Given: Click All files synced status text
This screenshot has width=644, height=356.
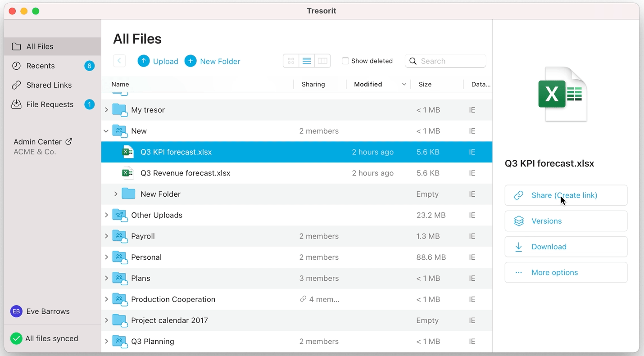Looking at the screenshot, I should [x=52, y=338].
